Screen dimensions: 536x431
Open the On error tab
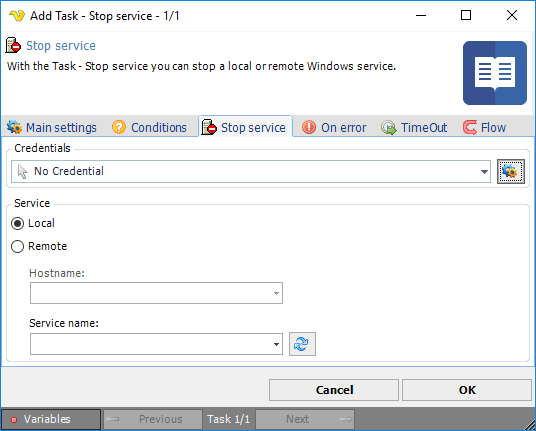coord(334,127)
